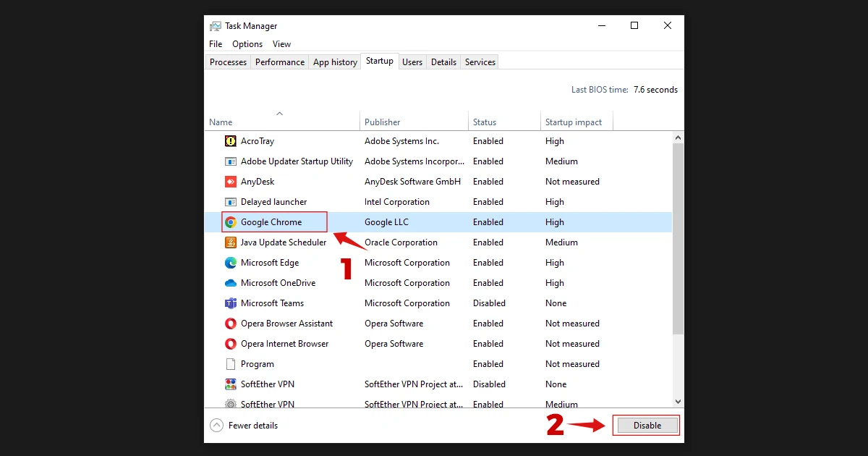Click the Microsoft OneDrive cloud icon
Screen dimensions: 868x456
click(231, 283)
